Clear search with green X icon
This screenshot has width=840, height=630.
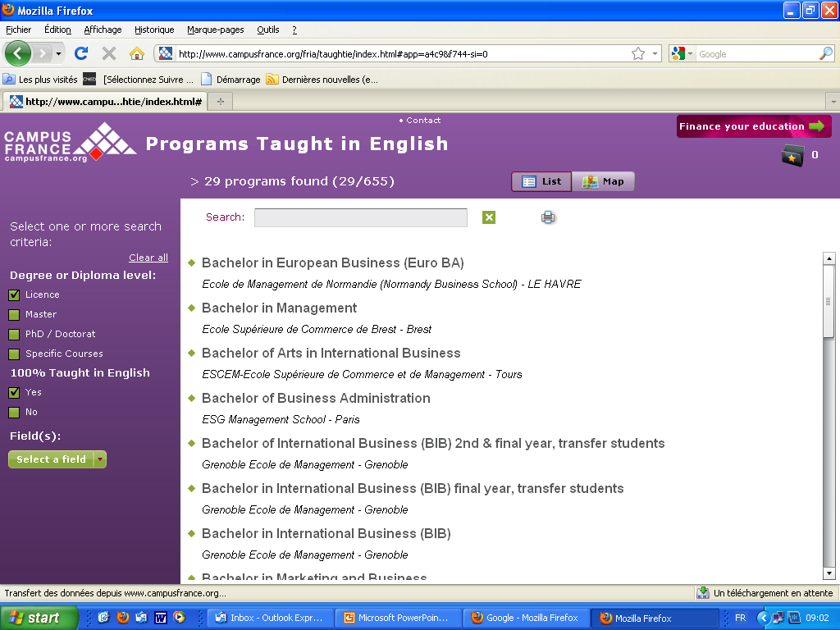click(489, 217)
